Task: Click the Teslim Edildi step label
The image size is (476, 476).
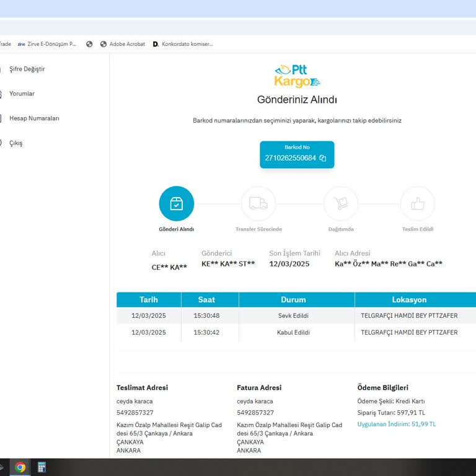Action: click(x=418, y=229)
